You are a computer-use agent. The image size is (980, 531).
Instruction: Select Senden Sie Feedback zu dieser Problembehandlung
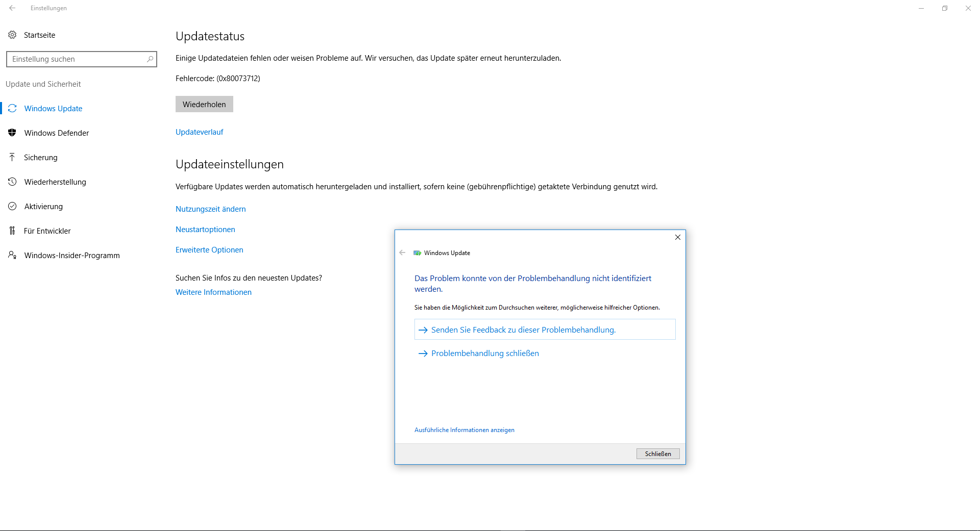point(545,330)
